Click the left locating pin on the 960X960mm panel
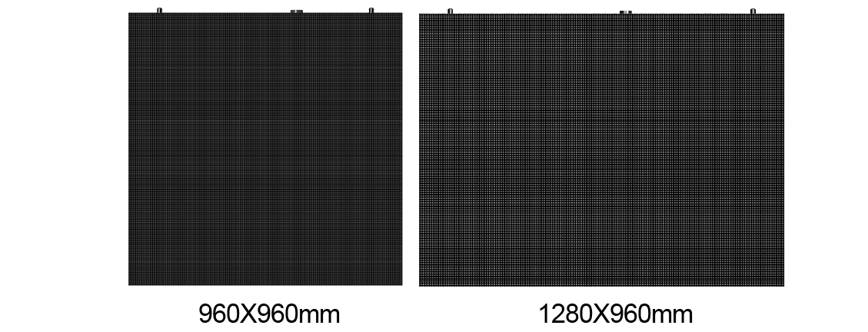Screen dimensions: 868x332 [x=160, y=9]
